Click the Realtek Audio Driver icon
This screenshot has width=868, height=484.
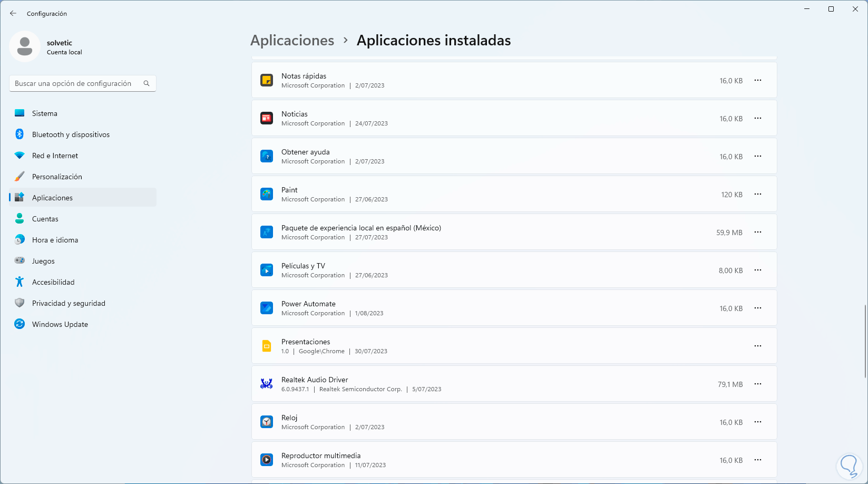click(x=267, y=384)
